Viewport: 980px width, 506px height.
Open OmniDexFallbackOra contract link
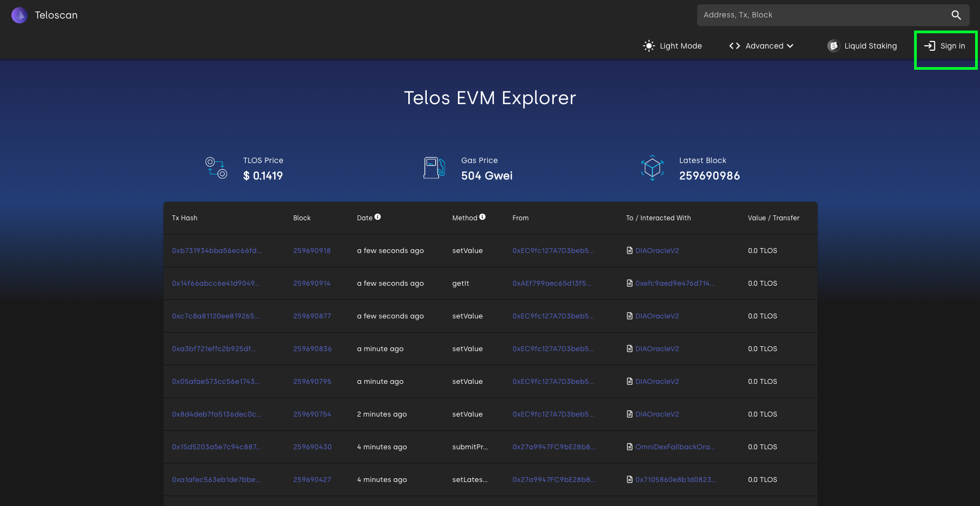tap(675, 447)
